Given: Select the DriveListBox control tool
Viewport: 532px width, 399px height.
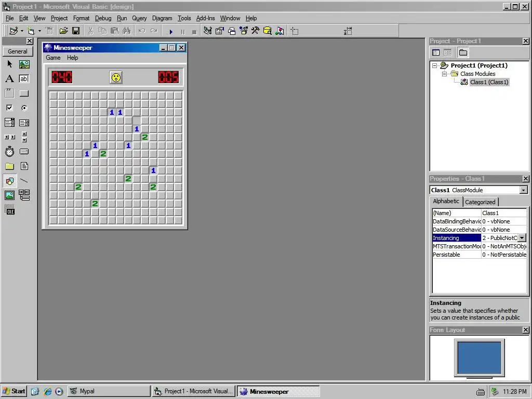Looking at the screenshot, I should coord(24,152).
